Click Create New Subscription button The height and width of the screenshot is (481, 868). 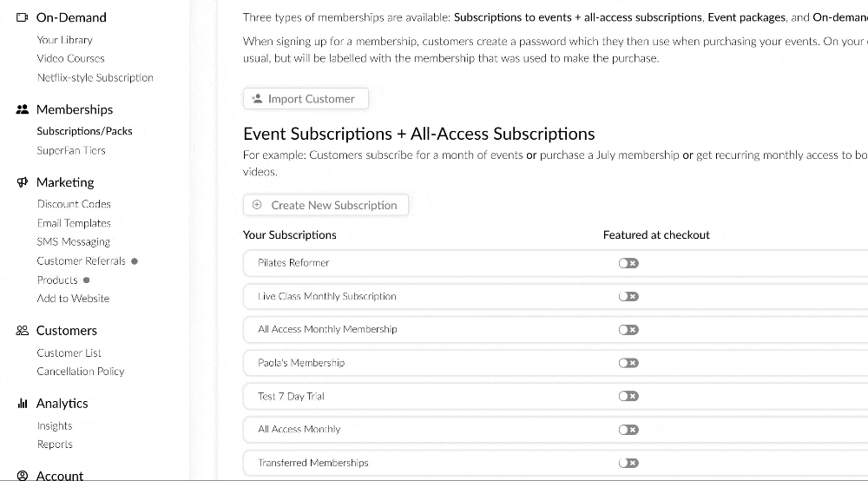click(x=325, y=205)
